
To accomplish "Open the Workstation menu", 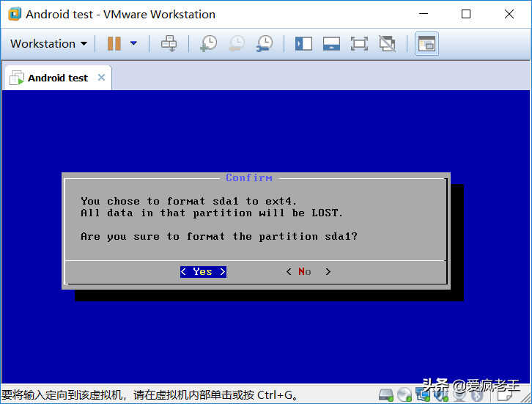I will [48, 44].
